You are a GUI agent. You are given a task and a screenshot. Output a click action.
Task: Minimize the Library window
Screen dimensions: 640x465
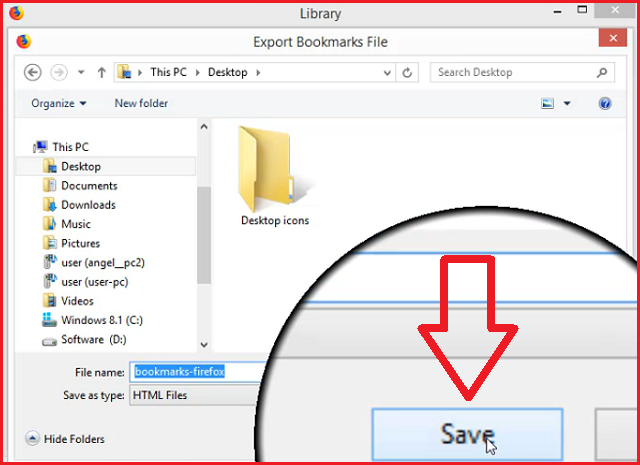pos(558,11)
